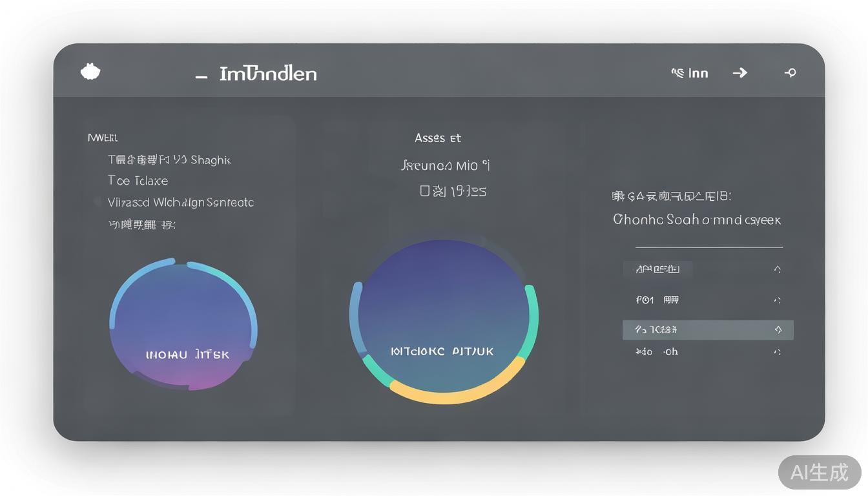The image size is (868, 496).
Task: Click the icon beside "Virascd Wlchalgn Senfeotc"
Action: pyautogui.click(x=98, y=201)
